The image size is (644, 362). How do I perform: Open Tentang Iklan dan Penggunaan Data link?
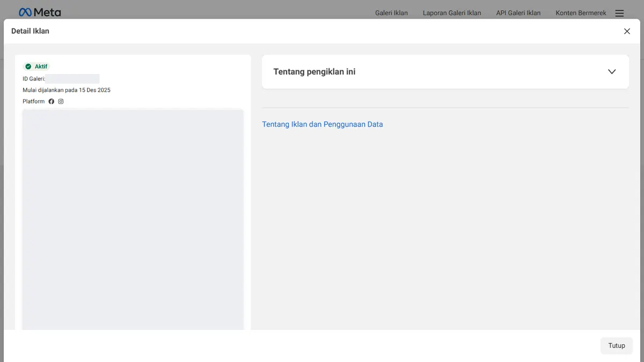[323, 124]
